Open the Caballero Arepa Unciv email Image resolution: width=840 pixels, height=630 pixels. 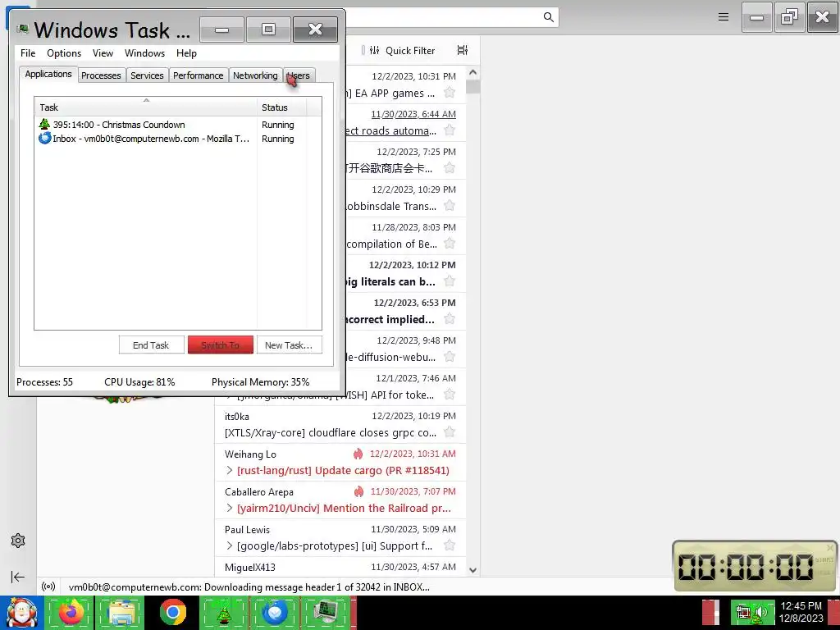[x=340, y=500]
